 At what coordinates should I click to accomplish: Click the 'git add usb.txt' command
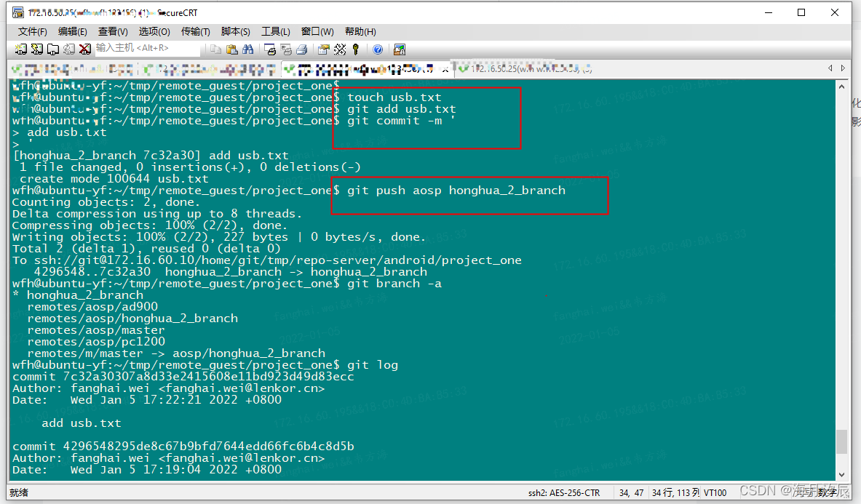point(402,108)
